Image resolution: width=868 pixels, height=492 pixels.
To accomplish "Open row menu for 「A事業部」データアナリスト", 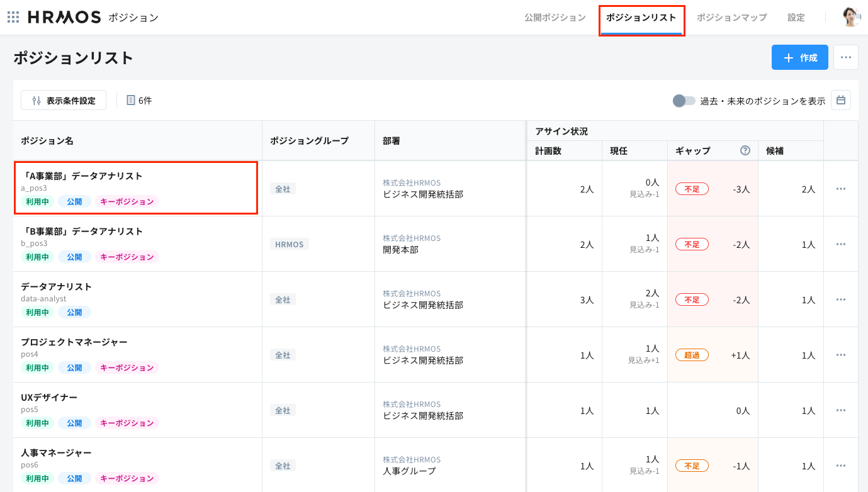I will click(x=840, y=189).
